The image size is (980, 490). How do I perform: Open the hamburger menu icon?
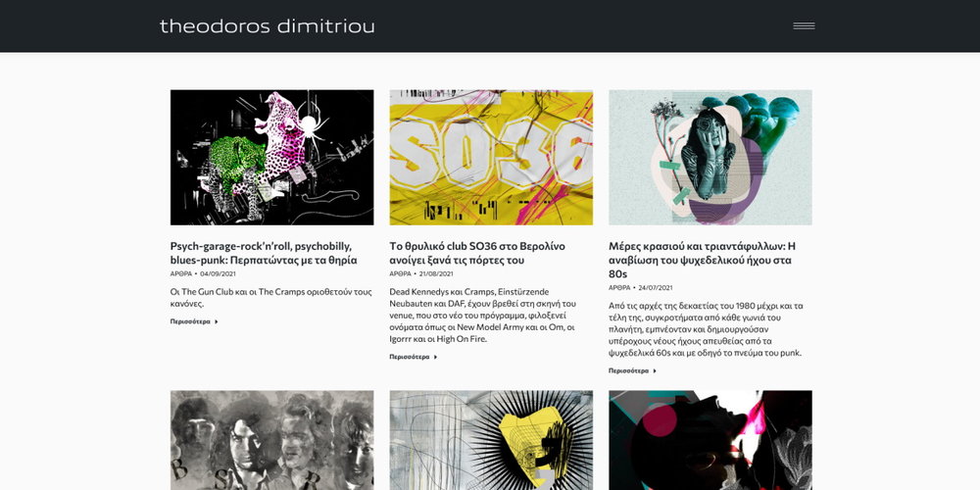pyautogui.click(x=804, y=25)
